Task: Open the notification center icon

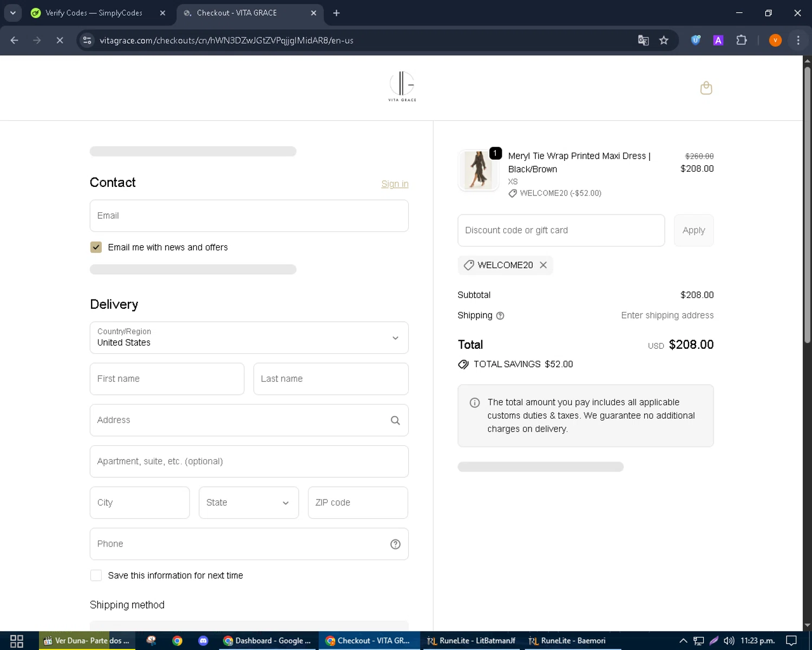Action: (791, 641)
